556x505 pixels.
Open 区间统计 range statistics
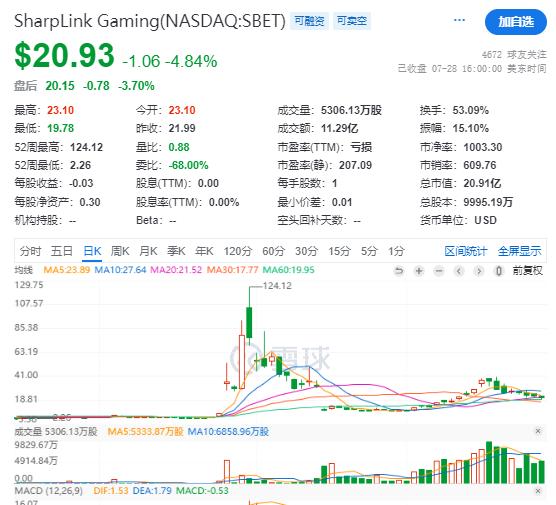click(x=466, y=251)
